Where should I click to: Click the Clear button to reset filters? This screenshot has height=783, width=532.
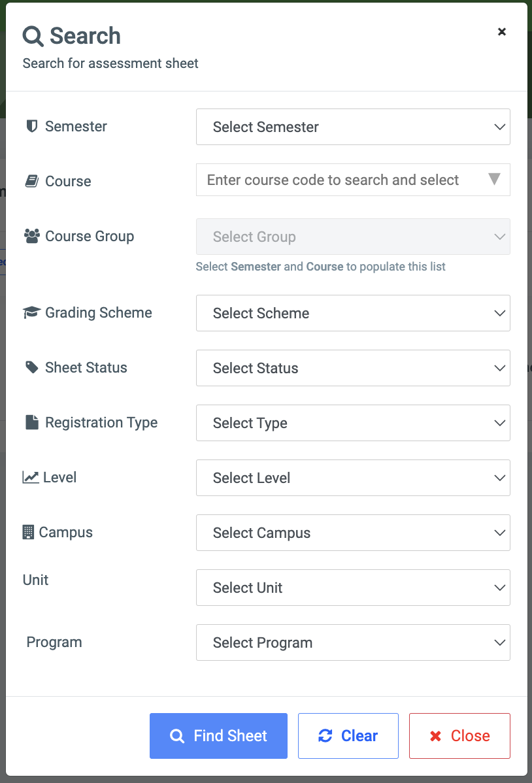pyautogui.click(x=348, y=736)
